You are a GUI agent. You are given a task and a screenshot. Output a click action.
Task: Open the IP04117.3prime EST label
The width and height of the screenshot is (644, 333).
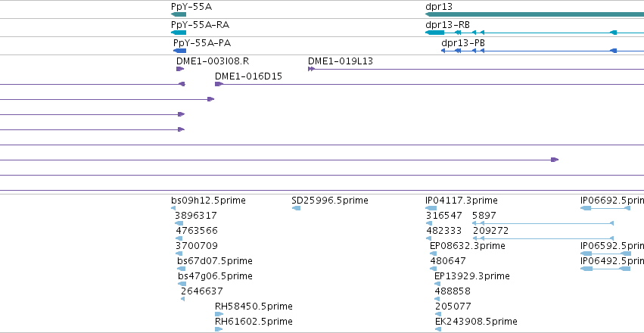[461, 201]
